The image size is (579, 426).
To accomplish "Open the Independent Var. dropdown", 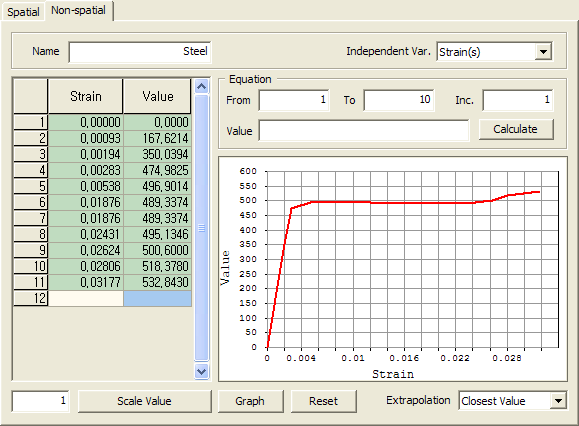I will click(543, 52).
